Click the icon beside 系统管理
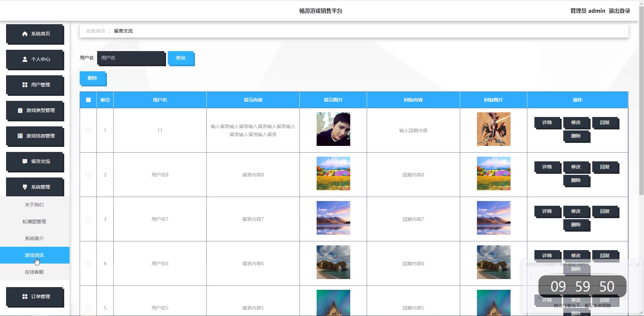Screen dimensions: 644x316 (x=25, y=187)
